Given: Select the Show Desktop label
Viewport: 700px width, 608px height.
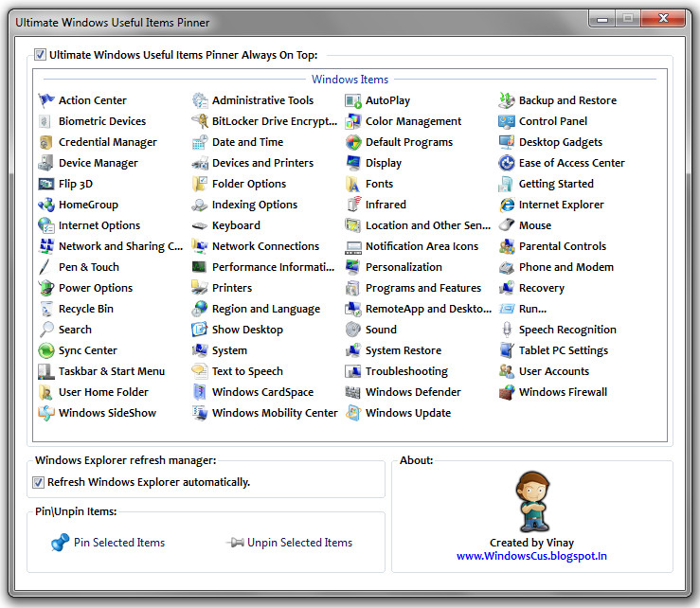Looking at the screenshot, I should (x=247, y=330).
